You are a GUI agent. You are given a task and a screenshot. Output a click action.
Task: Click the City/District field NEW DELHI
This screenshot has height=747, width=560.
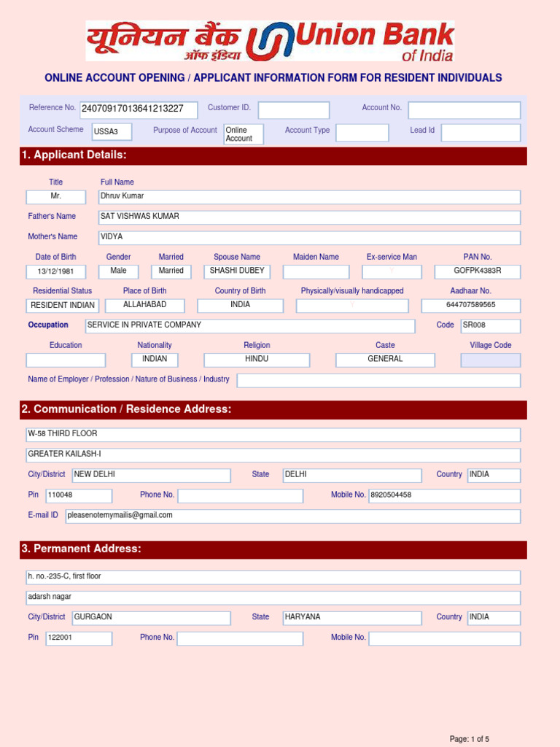tap(152, 476)
